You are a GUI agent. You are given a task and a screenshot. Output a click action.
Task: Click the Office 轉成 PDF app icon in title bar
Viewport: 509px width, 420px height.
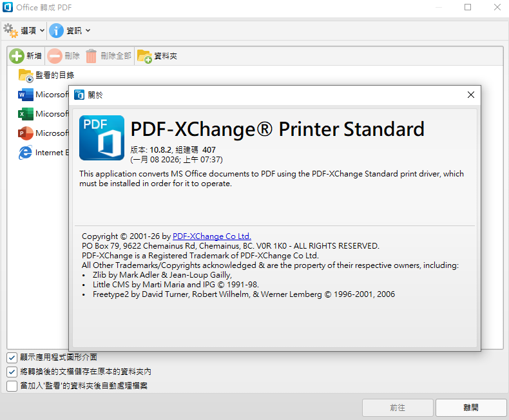point(8,7)
